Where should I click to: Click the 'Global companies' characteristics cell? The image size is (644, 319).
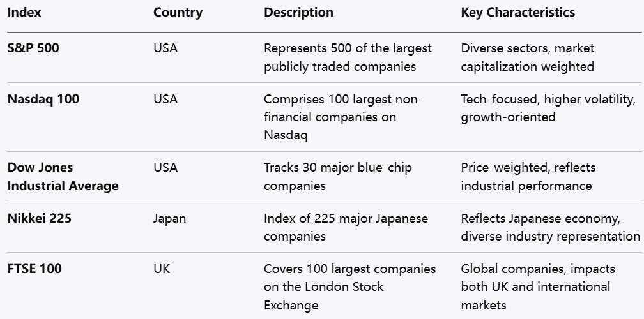click(x=535, y=287)
